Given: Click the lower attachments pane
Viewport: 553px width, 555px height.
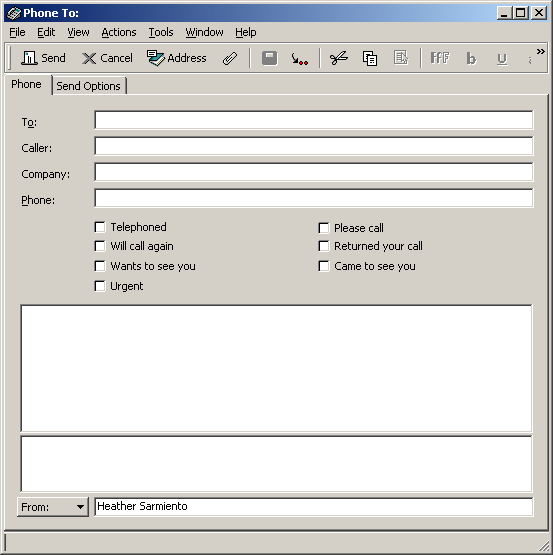Looking at the screenshot, I should click(x=276, y=464).
